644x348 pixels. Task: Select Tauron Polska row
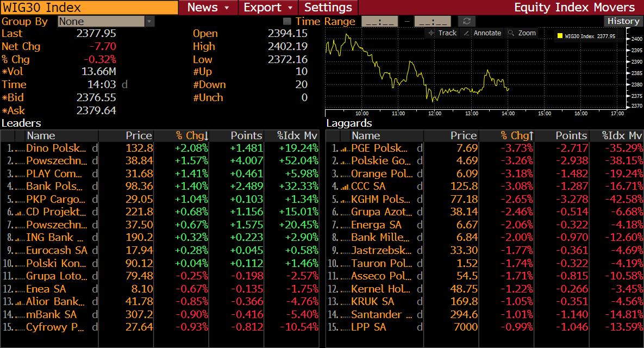coord(485,263)
